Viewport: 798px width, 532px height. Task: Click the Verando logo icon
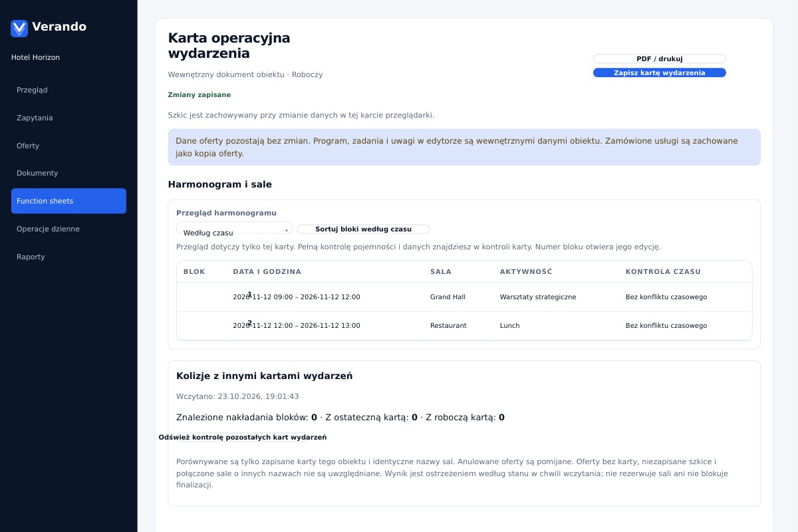click(x=19, y=28)
